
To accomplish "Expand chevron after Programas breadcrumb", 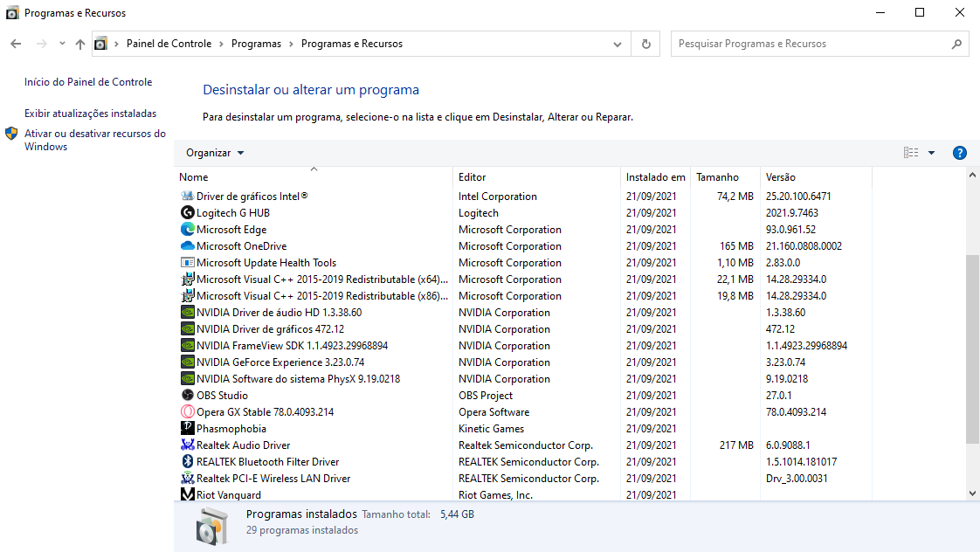I will [291, 44].
